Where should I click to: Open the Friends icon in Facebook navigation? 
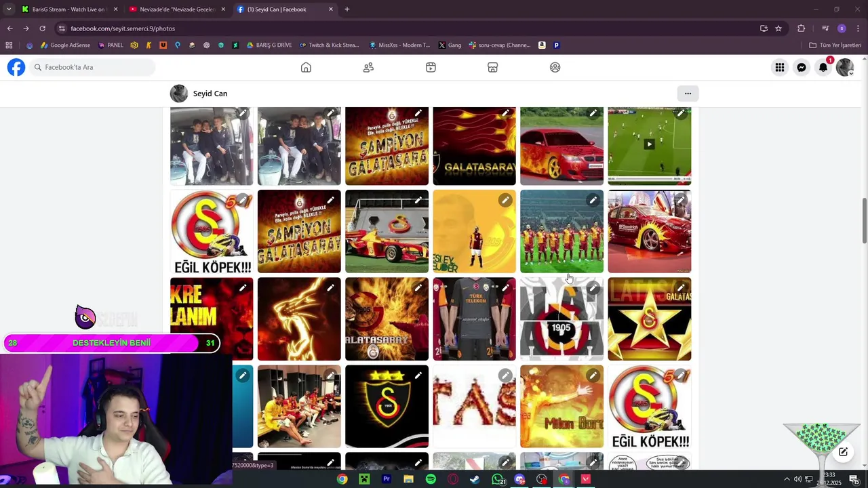click(368, 67)
